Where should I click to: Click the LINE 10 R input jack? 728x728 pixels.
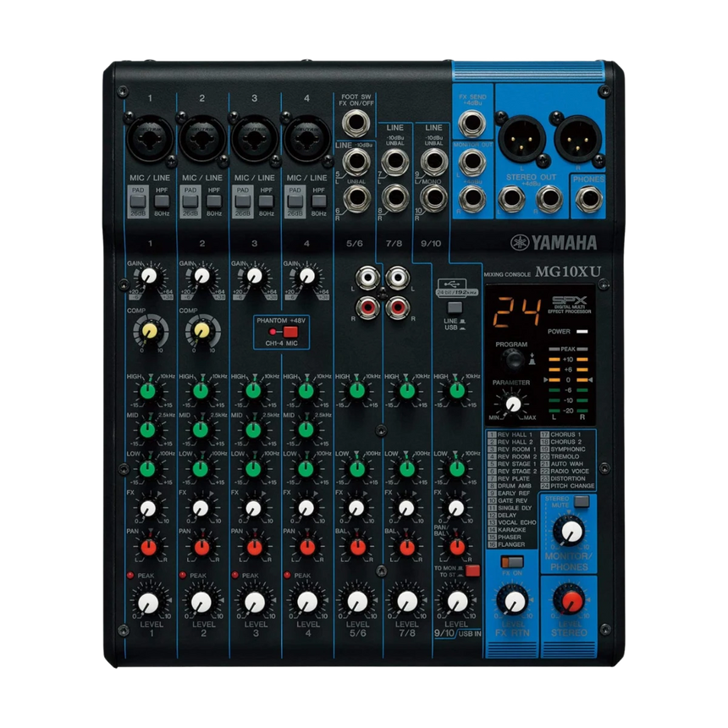[433, 197]
